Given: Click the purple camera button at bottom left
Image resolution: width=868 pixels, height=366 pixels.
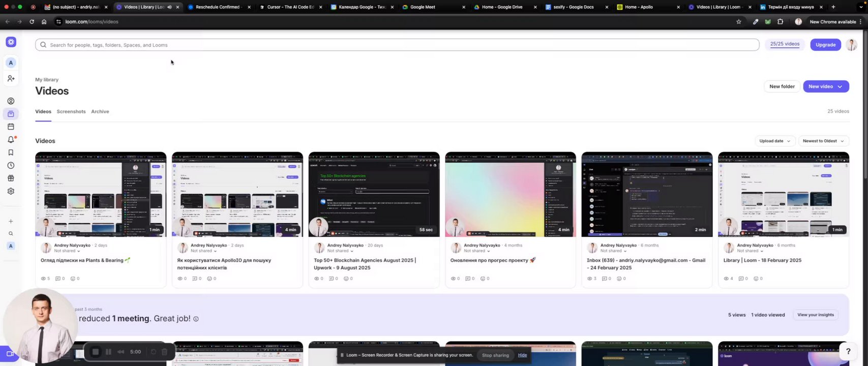Looking at the screenshot, I should (x=9, y=354).
